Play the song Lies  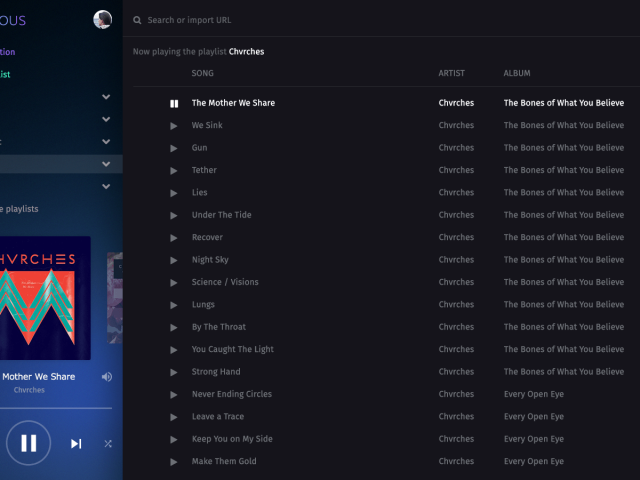[x=174, y=193]
